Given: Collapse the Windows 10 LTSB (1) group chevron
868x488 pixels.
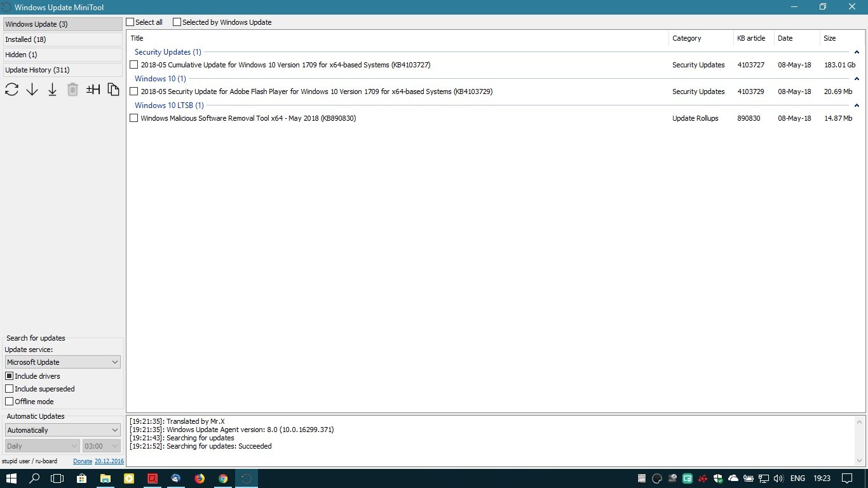Looking at the screenshot, I should (857, 105).
